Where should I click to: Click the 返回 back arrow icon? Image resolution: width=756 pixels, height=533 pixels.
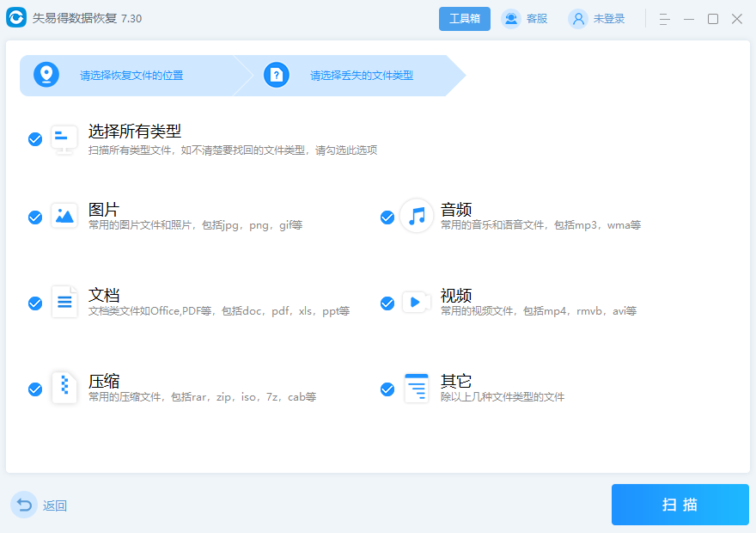pyautogui.click(x=25, y=505)
